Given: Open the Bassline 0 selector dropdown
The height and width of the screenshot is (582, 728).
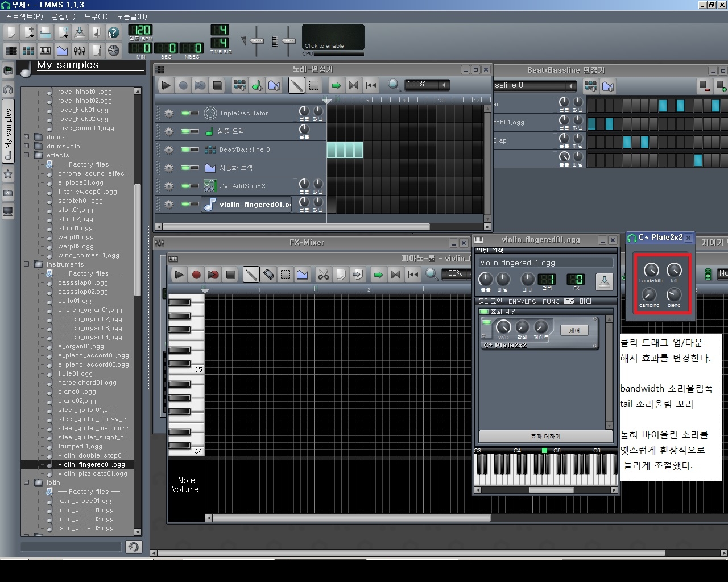Looking at the screenshot, I should (x=570, y=85).
